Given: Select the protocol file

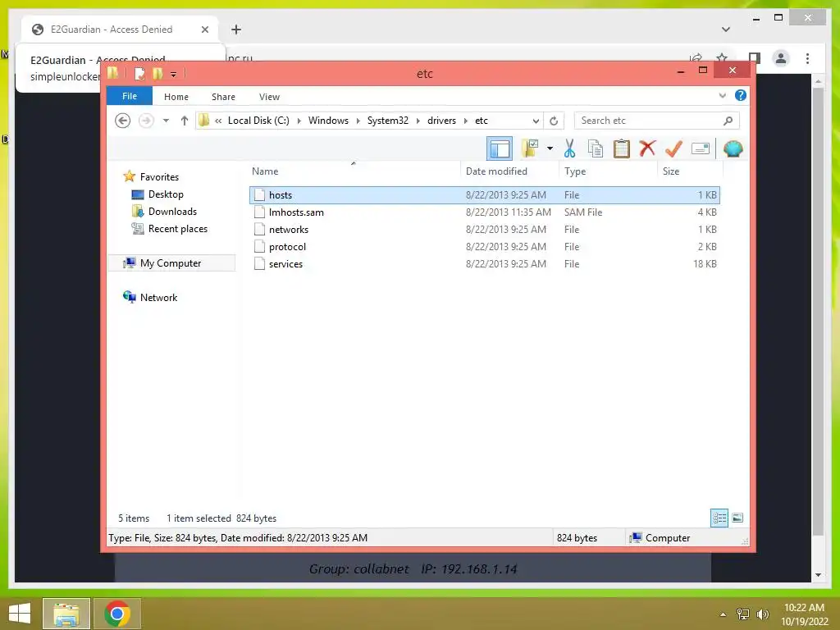Looking at the screenshot, I should [x=484, y=246].
